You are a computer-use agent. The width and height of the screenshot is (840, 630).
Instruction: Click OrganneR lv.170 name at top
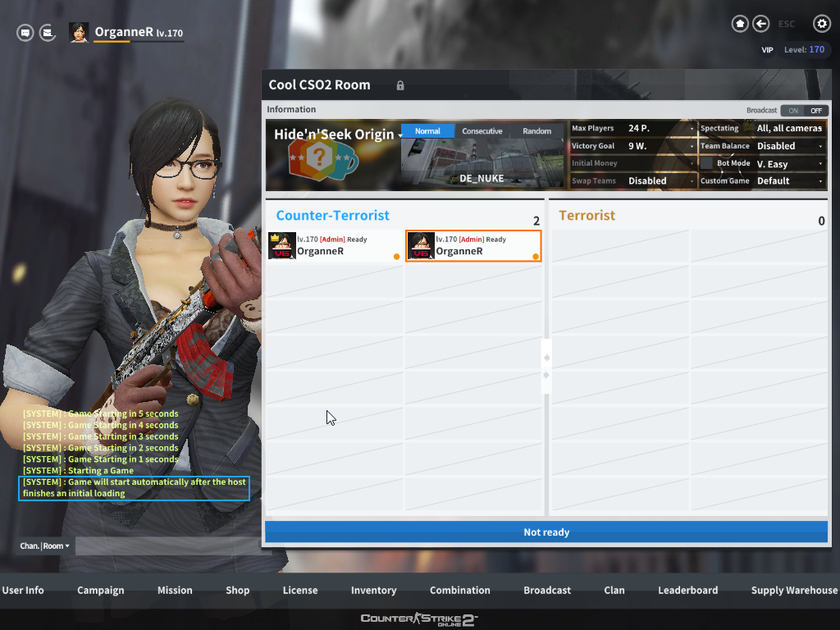139,32
